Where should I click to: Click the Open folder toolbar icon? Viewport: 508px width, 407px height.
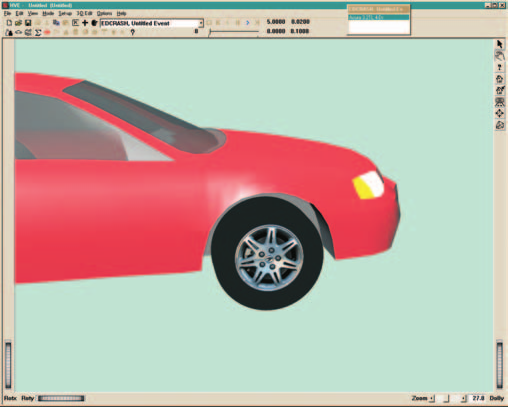(x=18, y=23)
